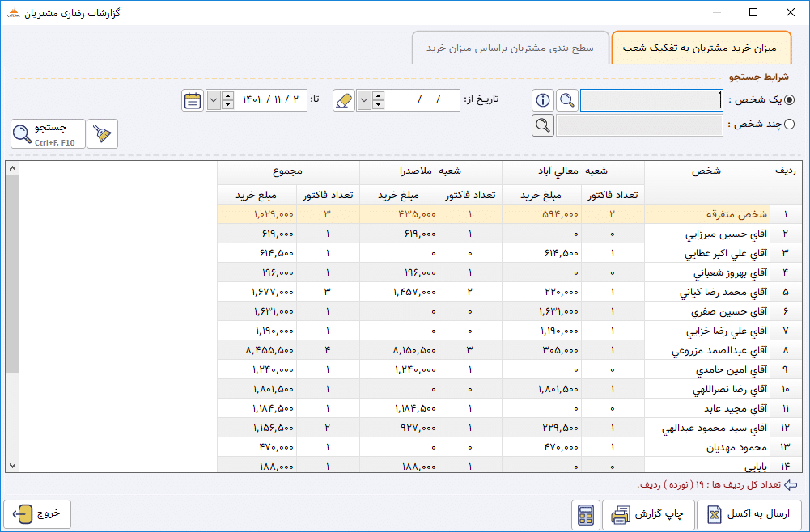This screenshot has height=532, width=810.
Task: Open the dropdown arrow of the 'تا' date field
Action: pos(214,100)
